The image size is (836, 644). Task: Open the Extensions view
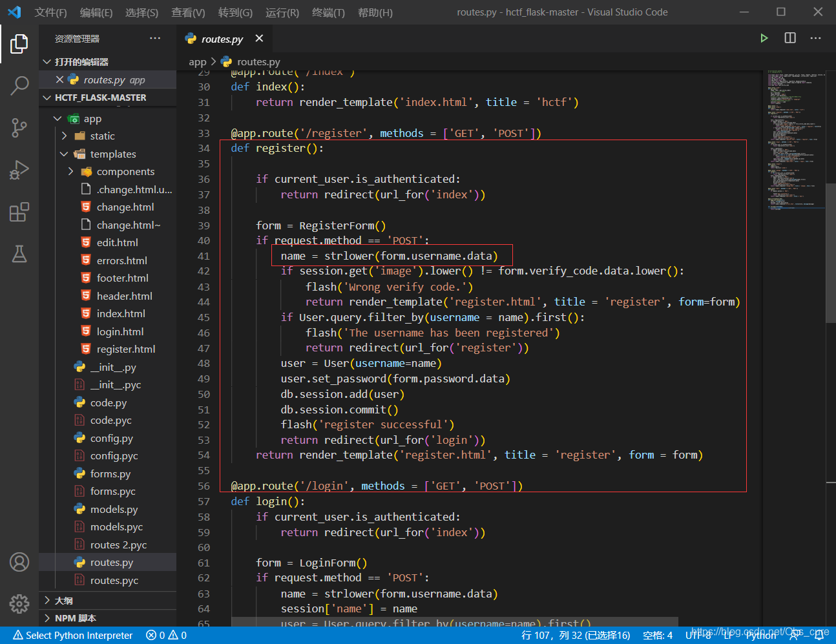pyautogui.click(x=19, y=212)
